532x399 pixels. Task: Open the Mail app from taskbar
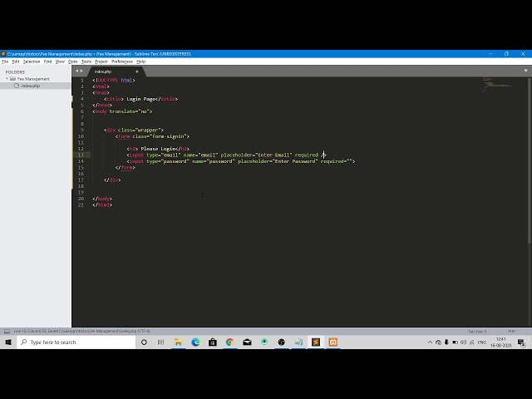click(x=247, y=342)
